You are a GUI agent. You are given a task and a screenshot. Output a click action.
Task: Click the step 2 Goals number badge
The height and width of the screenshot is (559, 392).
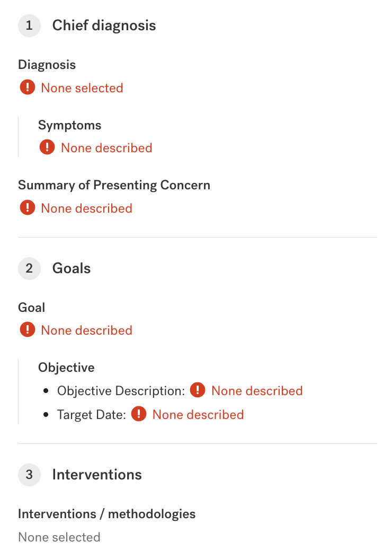click(x=29, y=268)
